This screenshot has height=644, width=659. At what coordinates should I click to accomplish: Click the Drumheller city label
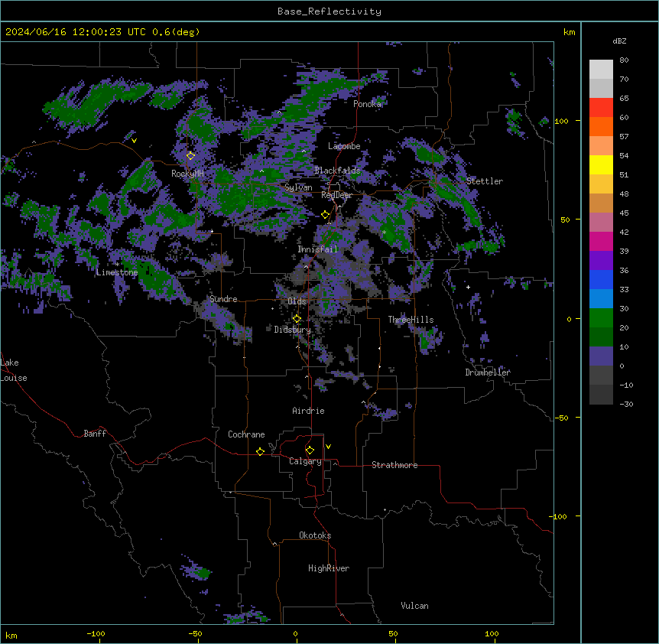click(488, 372)
